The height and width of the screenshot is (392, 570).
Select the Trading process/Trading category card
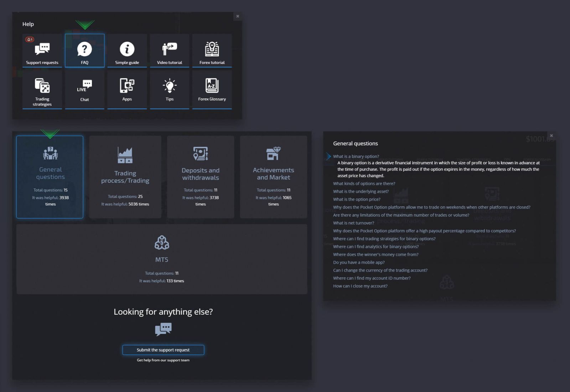point(125,177)
